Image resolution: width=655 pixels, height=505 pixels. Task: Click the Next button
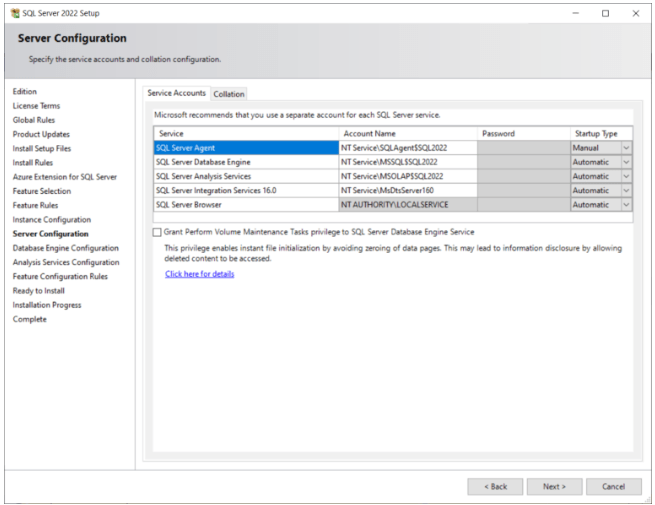click(x=554, y=486)
